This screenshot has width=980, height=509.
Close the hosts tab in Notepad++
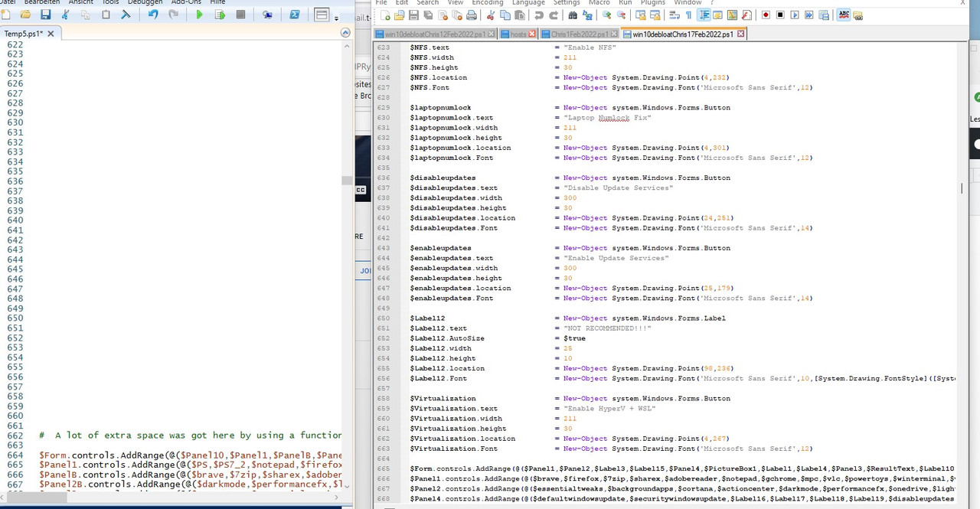[x=533, y=34]
